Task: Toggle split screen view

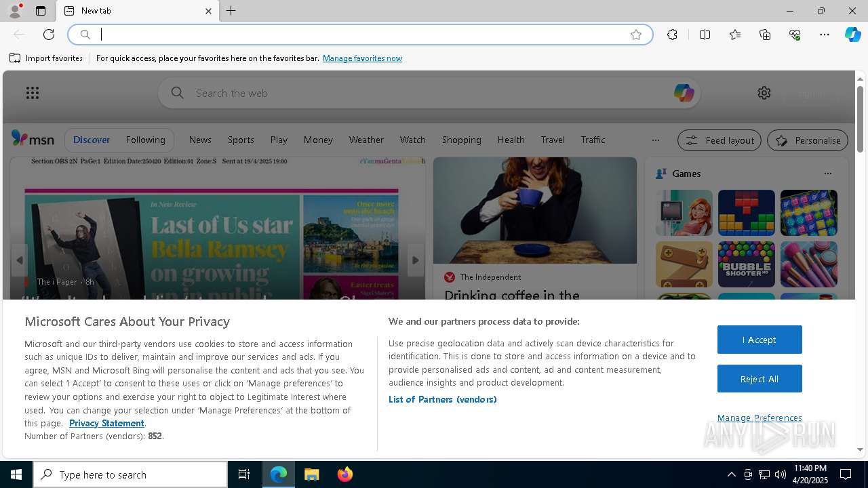Action: coord(705,35)
